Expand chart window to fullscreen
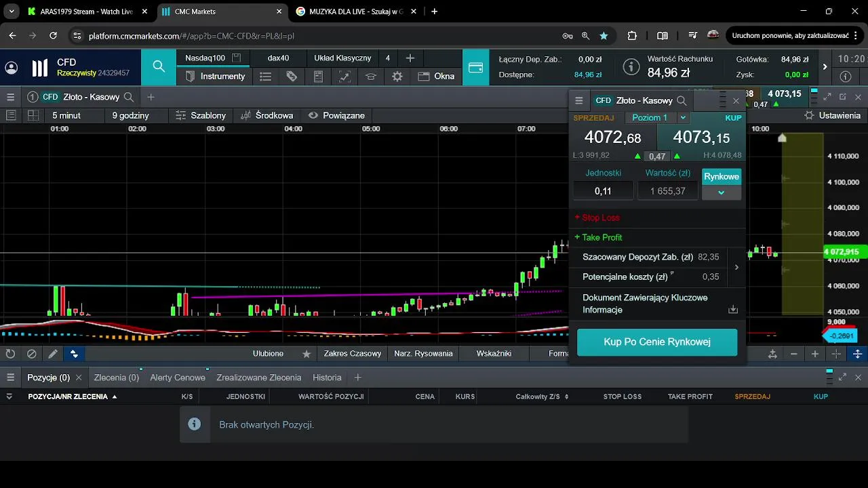Image resolution: width=868 pixels, height=488 pixels. tap(827, 97)
